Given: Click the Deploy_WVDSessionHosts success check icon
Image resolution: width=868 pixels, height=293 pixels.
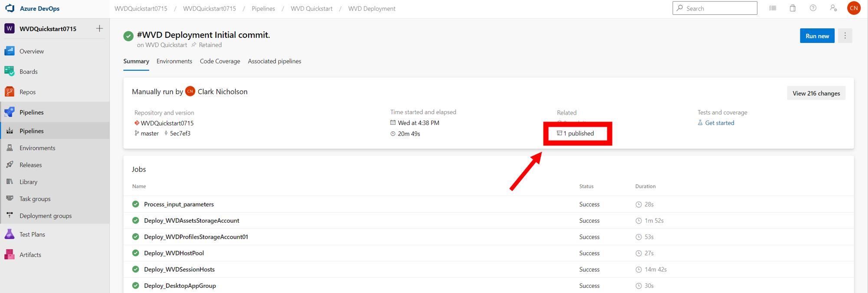Looking at the screenshot, I should point(136,269).
